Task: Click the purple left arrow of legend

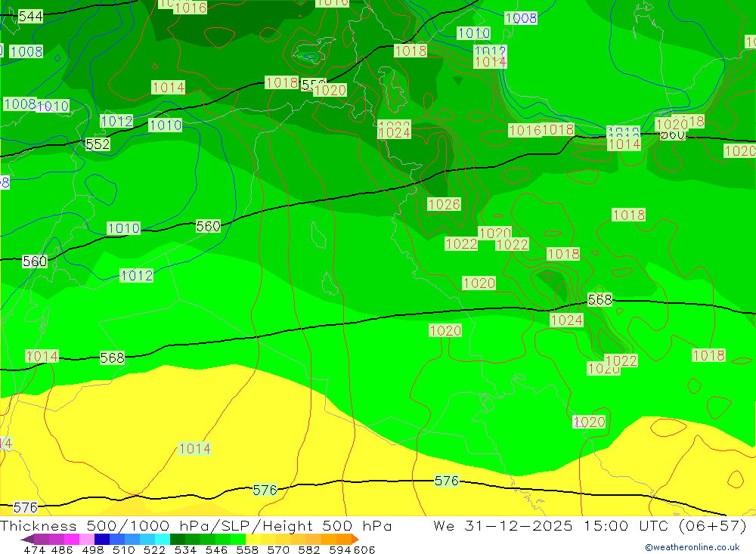Action: point(27,539)
